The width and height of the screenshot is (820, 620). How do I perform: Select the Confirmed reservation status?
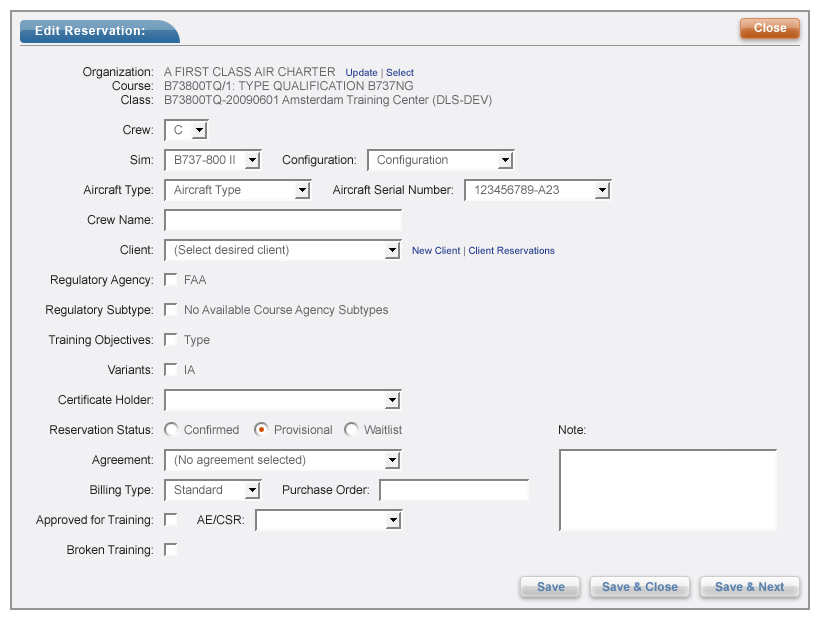tap(171, 430)
